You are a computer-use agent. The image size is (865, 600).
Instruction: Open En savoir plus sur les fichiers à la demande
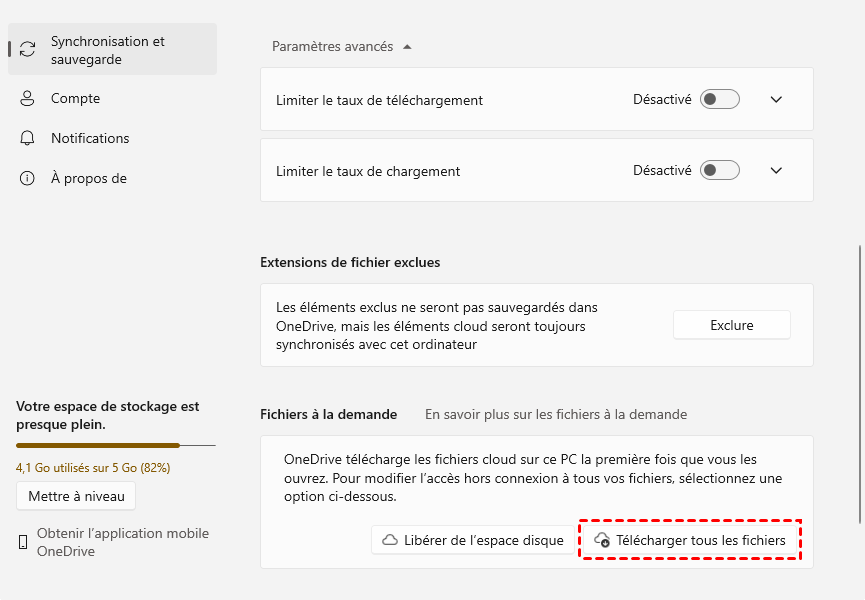(x=556, y=414)
